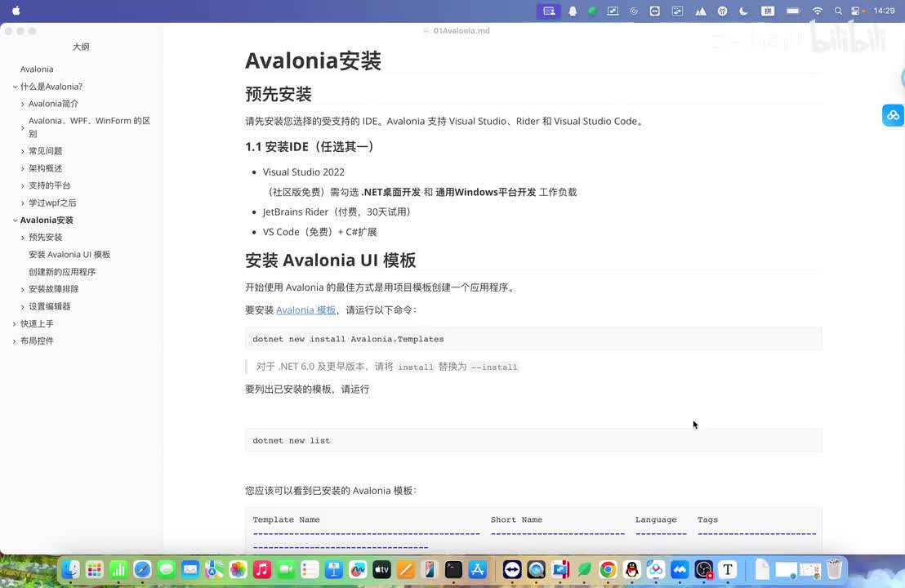Click the JetBrains Rider bullet item
905x588 pixels.
[339, 212]
